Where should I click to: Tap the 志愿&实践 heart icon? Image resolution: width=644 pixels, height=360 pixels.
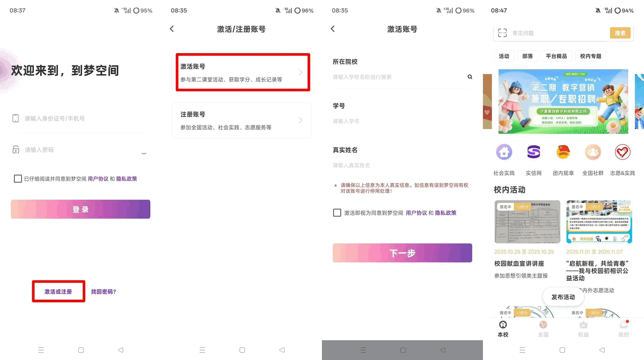click(x=622, y=152)
